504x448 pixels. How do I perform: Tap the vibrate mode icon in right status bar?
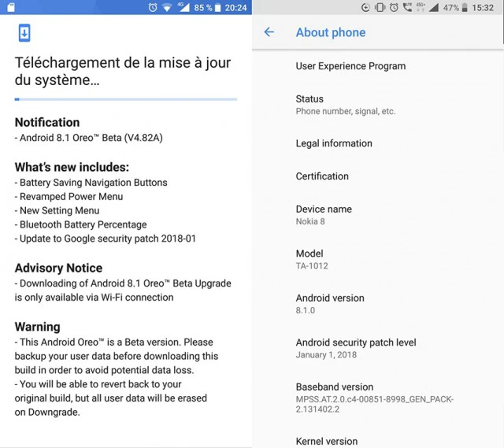pos(380,7)
